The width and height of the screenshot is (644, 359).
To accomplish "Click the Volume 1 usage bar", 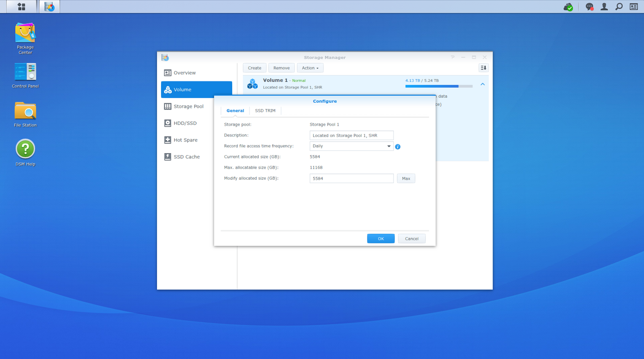I will (x=439, y=86).
